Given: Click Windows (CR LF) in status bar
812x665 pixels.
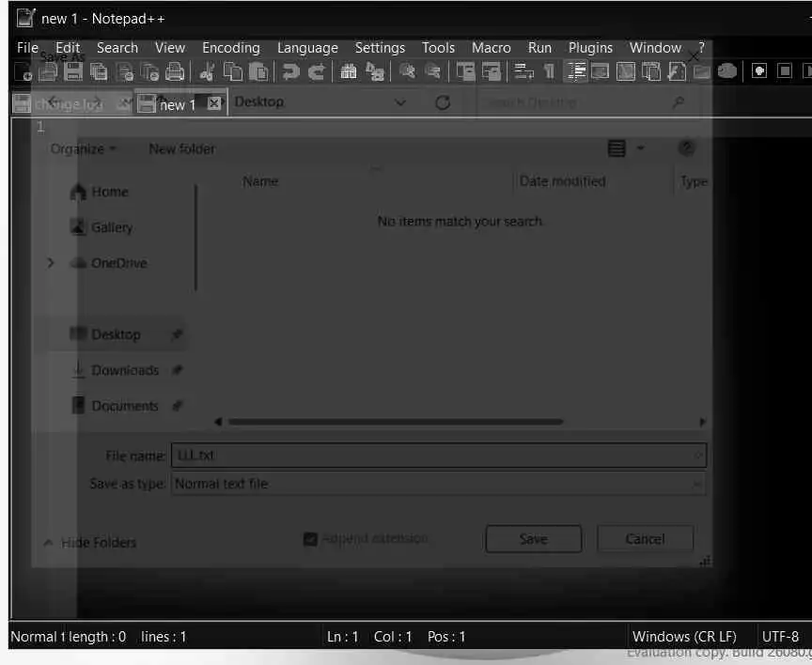Looking at the screenshot, I should [x=684, y=637].
